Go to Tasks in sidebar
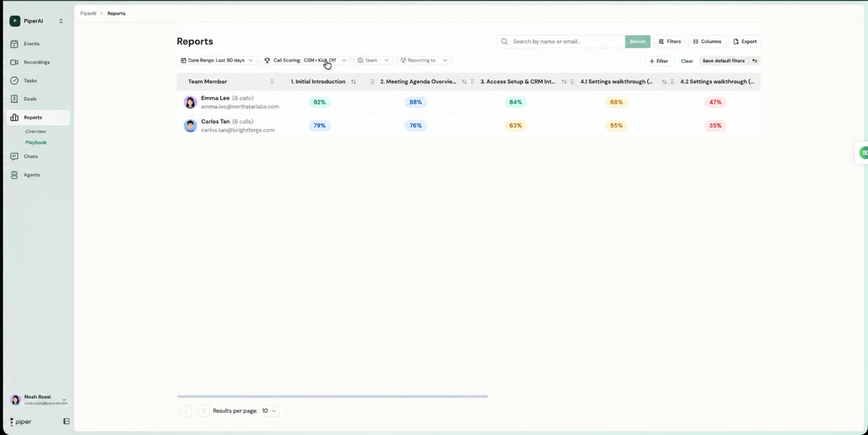Image resolution: width=868 pixels, height=435 pixels. click(38, 80)
